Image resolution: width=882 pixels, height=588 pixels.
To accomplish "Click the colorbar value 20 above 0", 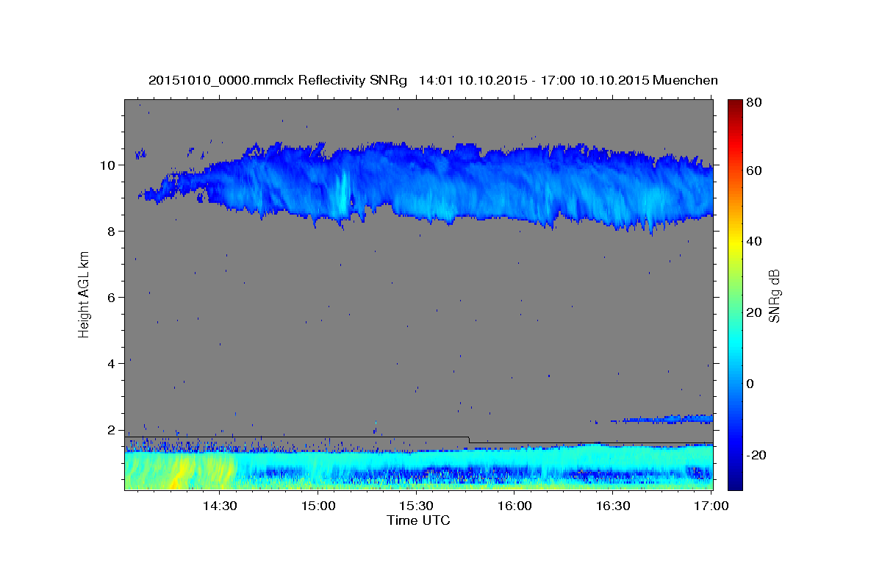I will 753,312.
